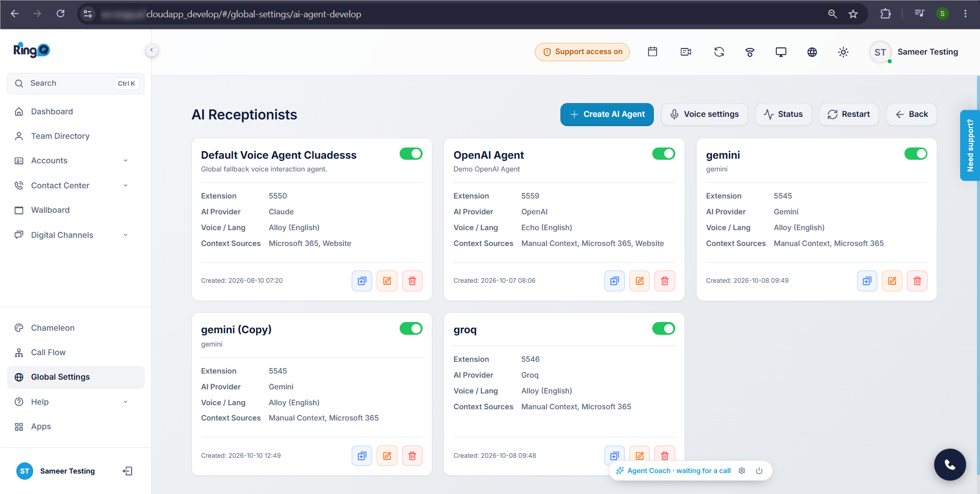Disable the gemini (Copy) agent toggle
The height and width of the screenshot is (494, 980).
tap(411, 328)
